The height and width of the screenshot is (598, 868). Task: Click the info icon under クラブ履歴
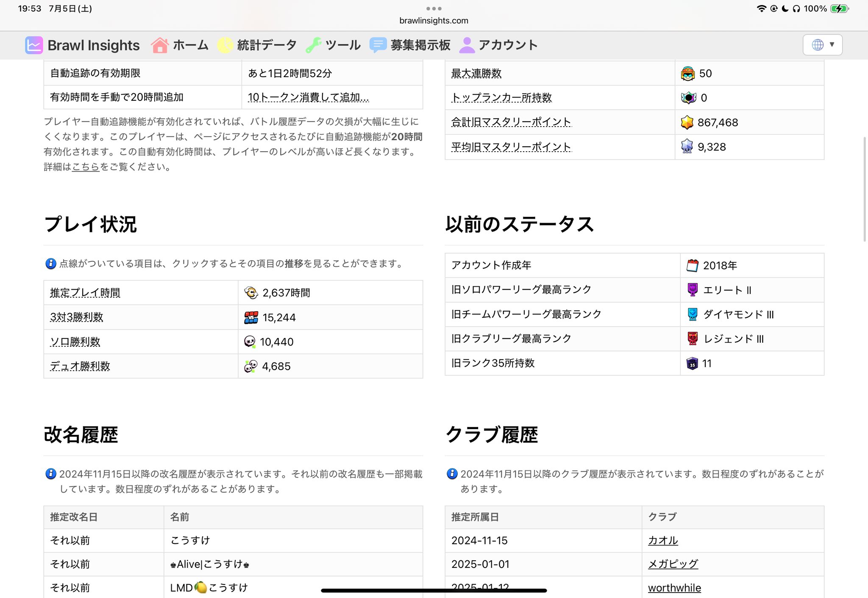tap(452, 473)
